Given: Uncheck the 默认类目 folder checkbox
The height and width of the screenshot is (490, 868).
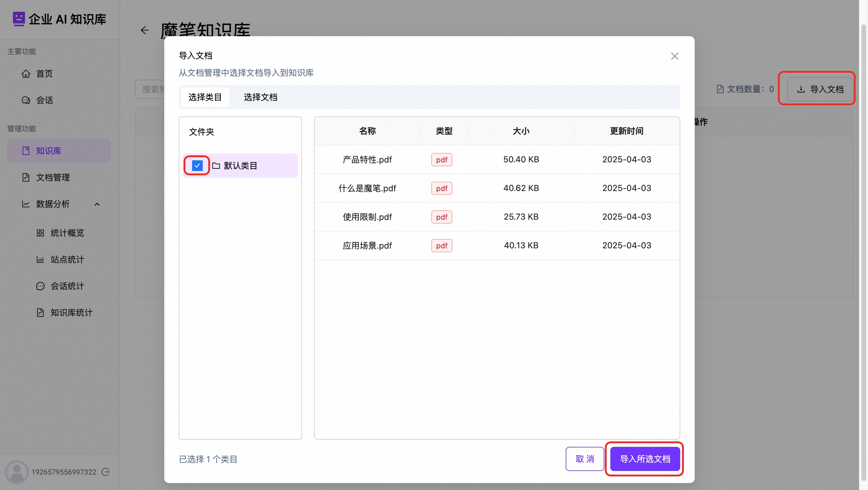Looking at the screenshot, I should pyautogui.click(x=197, y=166).
